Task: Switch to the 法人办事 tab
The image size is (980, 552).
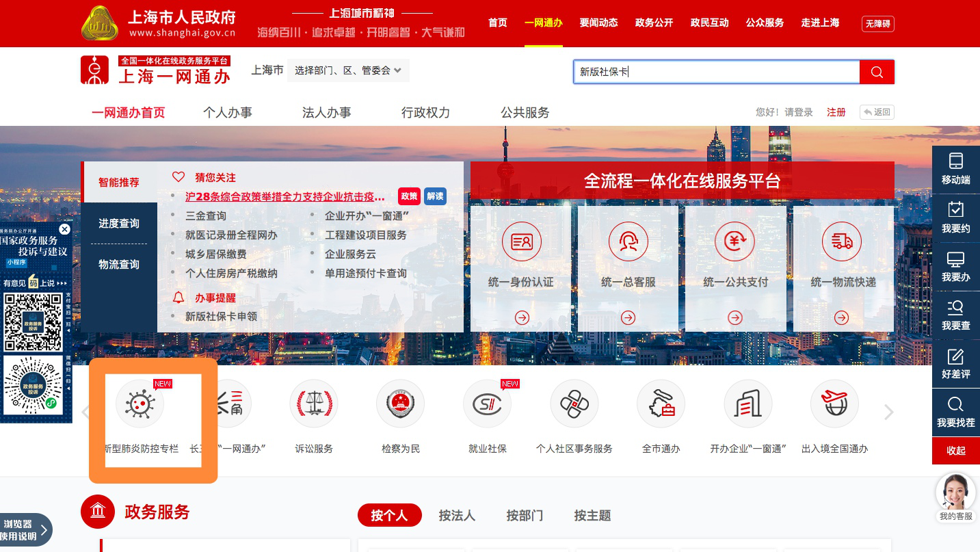Action: click(327, 113)
